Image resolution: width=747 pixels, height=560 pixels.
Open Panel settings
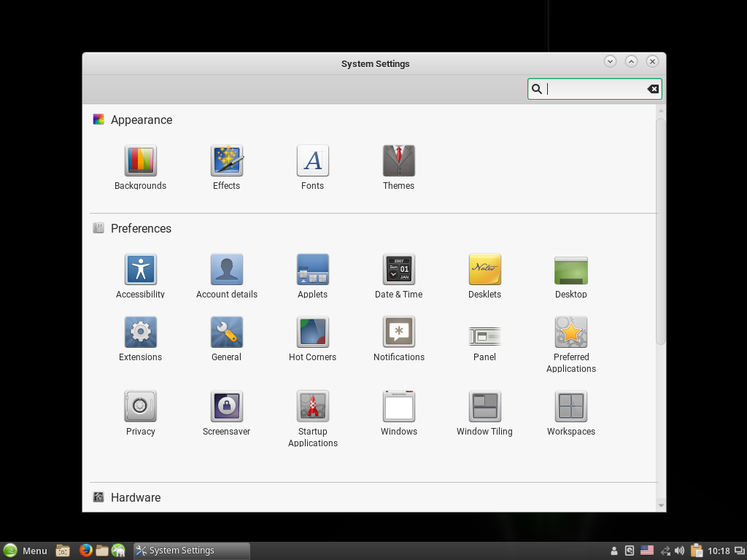tap(484, 336)
